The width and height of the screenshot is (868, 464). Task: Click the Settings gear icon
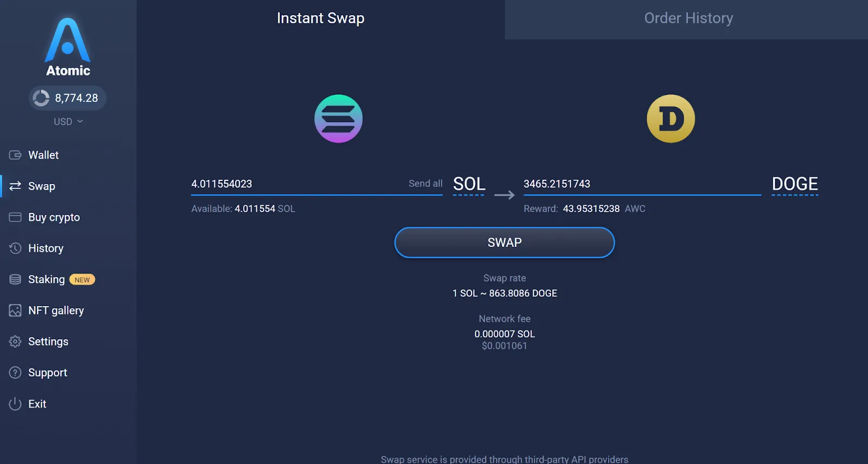(15, 341)
